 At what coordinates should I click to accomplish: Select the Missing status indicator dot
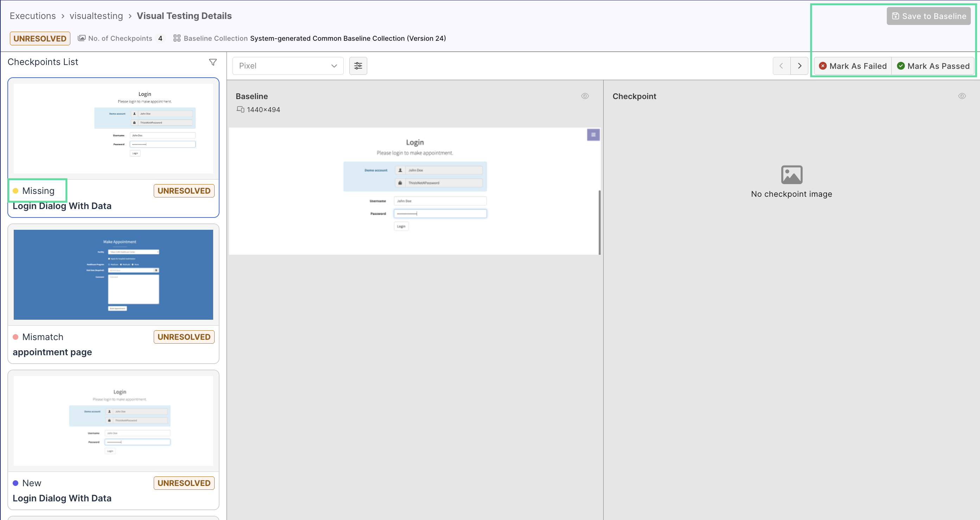15,190
